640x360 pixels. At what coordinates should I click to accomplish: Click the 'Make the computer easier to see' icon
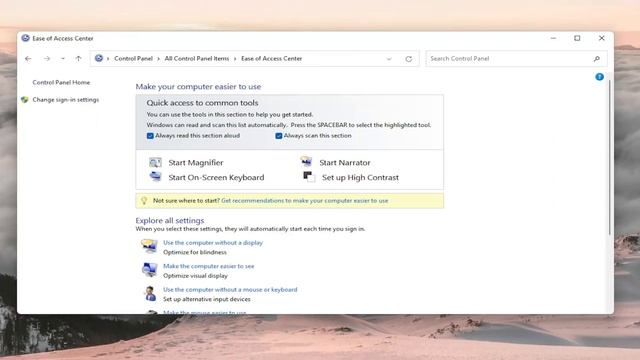[149, 269]
